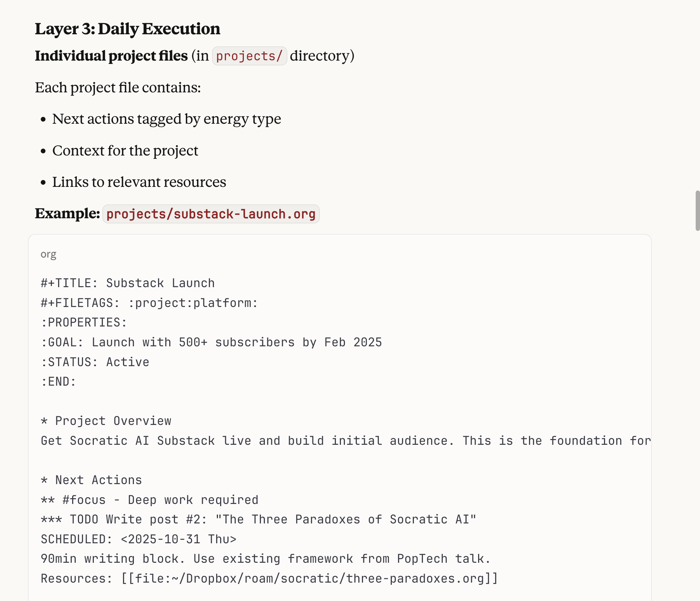
Task: Click the bold 'Individual project files' text
Action: coord(111,56)
